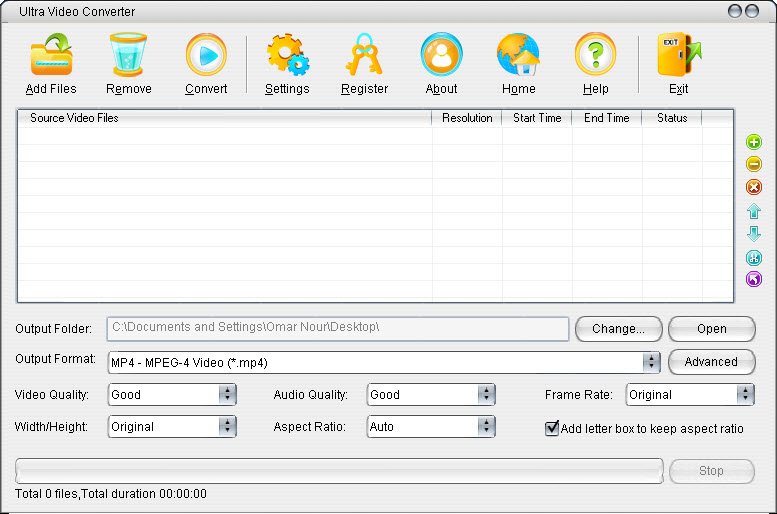Click the Change... output folder button
Image resolution: width=777 pixels, height=514 pixels.
pyautogui.click(x=618, y=329)
